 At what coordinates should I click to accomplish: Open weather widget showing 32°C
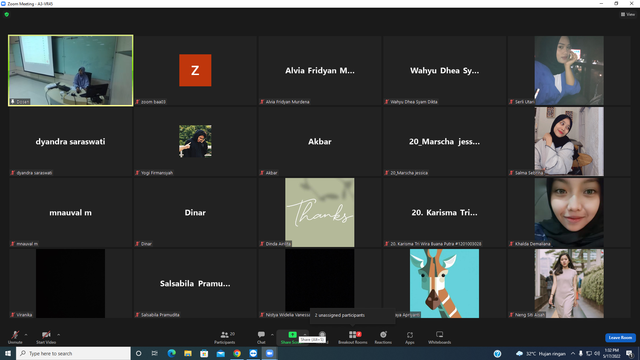click(541, 353)
